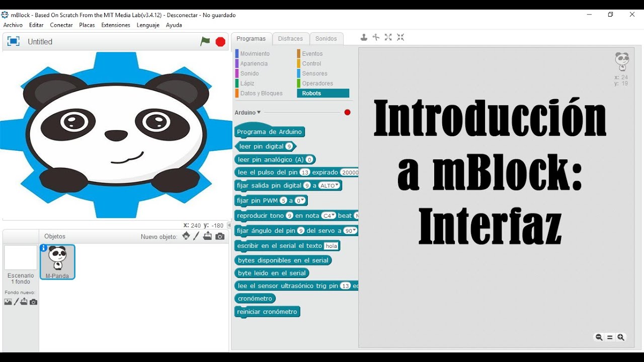Select the shrink sprite tool
This screenshot has height=362, width=644.
400,37
